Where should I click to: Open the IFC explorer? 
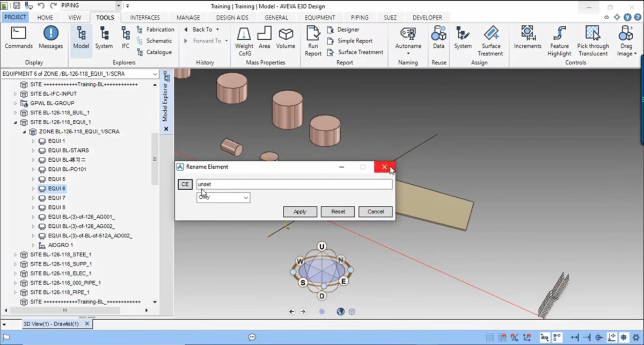point(126,38)
